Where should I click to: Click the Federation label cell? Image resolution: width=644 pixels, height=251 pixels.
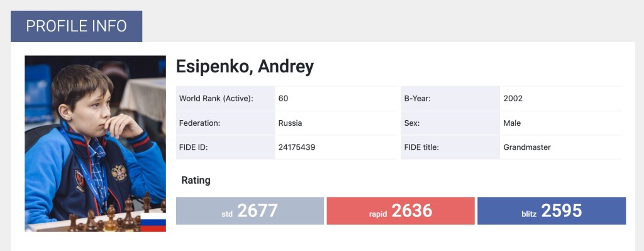226,123
